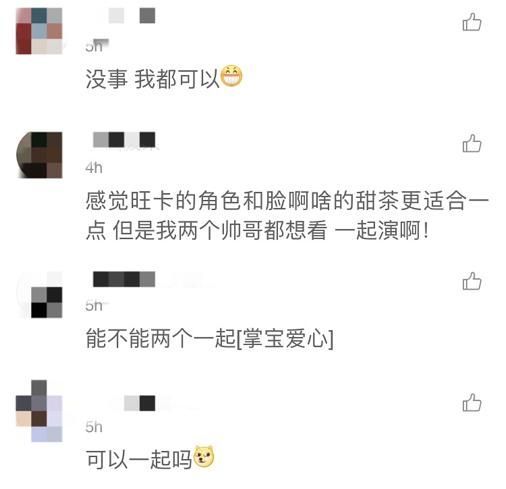The width and height of the screenshot is (506, 489).
Task: Open the black-gray avatar of third commenter
Action: [39, 295]
